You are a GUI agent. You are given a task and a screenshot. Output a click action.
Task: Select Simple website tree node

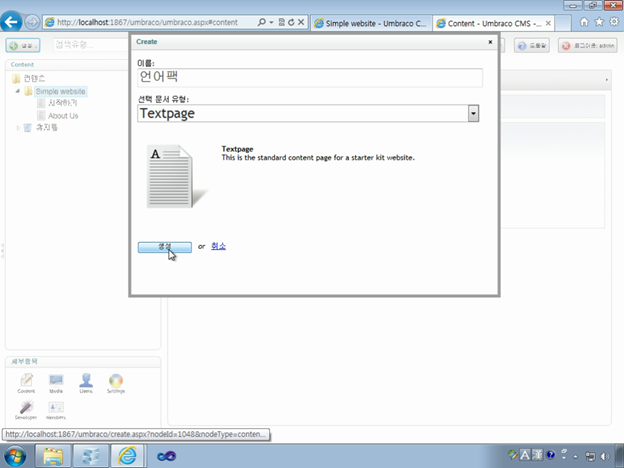(60, 91)
